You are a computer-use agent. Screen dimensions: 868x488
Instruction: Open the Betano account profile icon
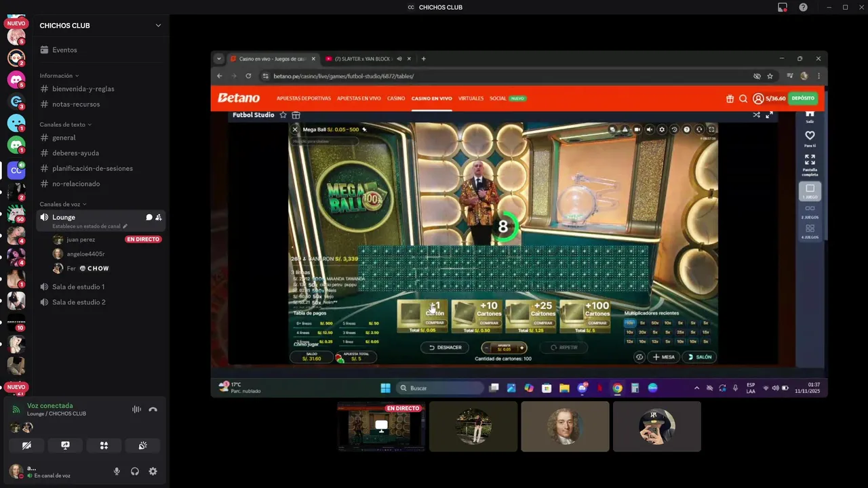click(x=758, y=98)
